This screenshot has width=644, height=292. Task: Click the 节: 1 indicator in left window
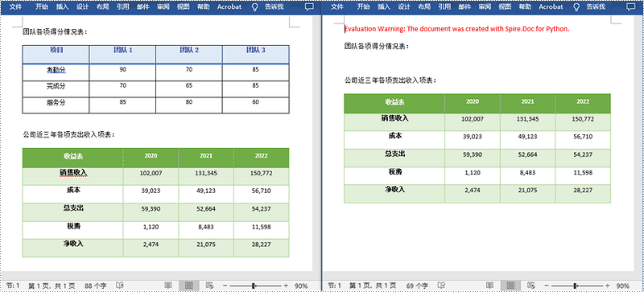point(12,285)
